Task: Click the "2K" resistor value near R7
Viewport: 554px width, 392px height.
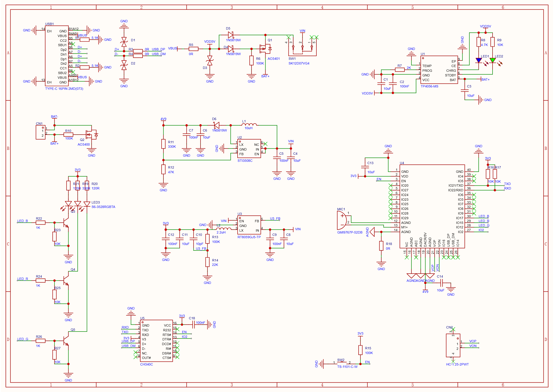Action: point(409,68)
